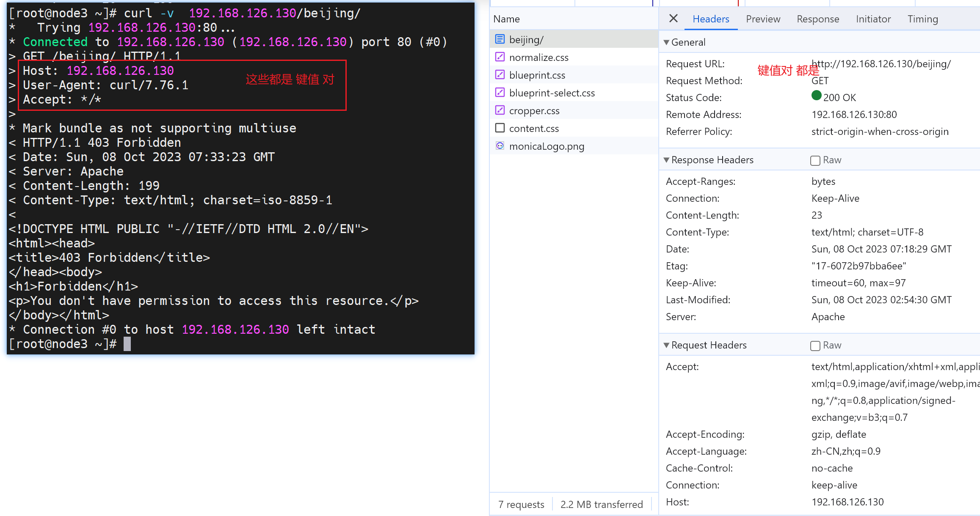Click the image icon for monicaLogo.png
The height and width of the screenshot is (516, 980).
500,146
